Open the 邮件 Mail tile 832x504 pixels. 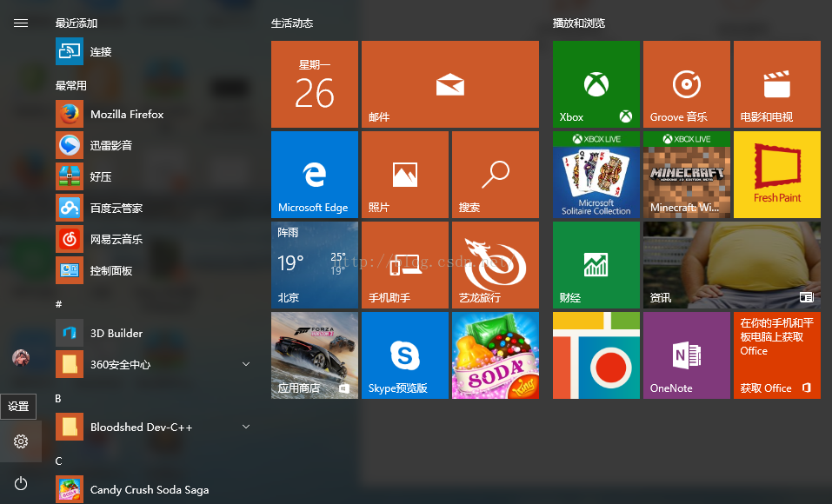click(450, 84)
